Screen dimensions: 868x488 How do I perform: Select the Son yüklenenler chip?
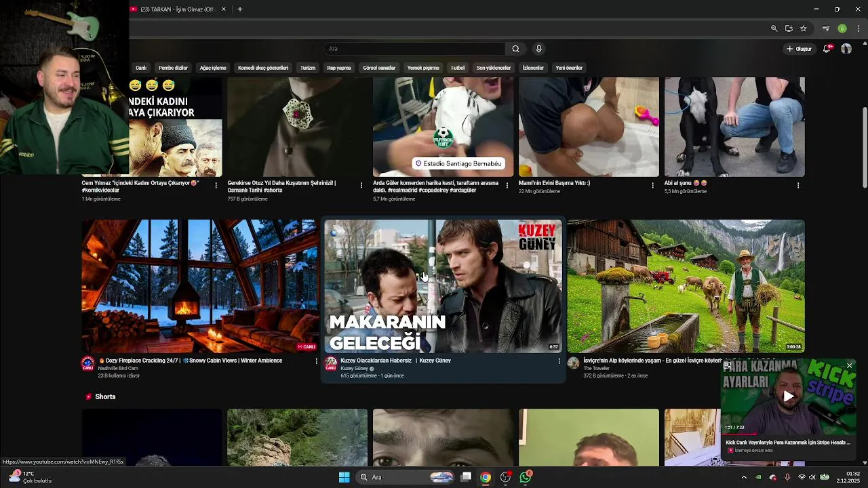[x=494, y=68]
